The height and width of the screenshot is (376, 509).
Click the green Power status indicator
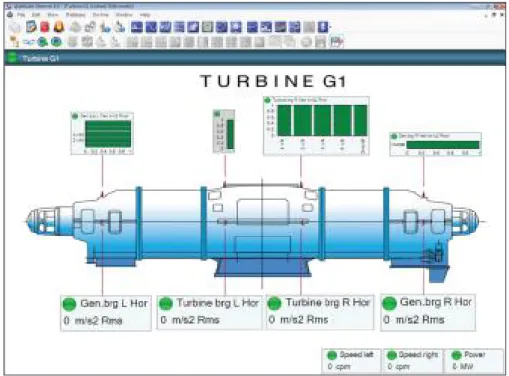coord(456,355)
